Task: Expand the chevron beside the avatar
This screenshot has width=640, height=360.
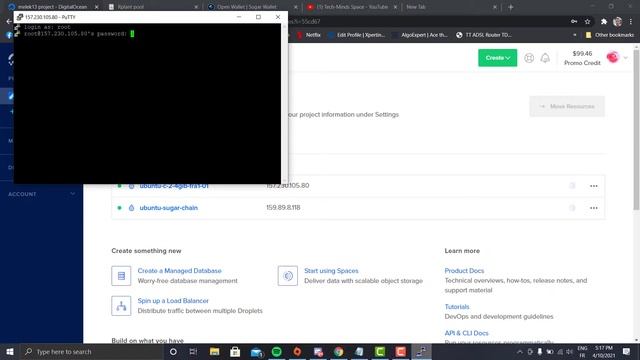Action: 625,58
